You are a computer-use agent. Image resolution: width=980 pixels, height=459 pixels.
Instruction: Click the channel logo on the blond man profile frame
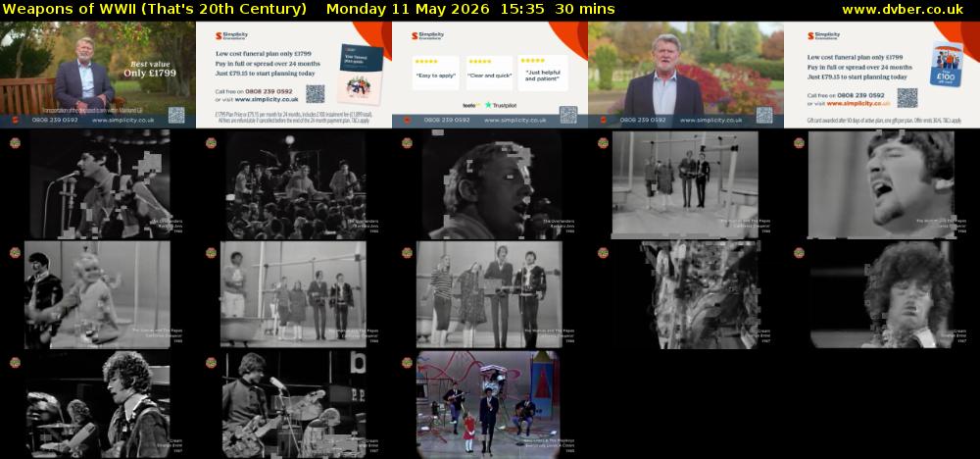coord(407,142)
